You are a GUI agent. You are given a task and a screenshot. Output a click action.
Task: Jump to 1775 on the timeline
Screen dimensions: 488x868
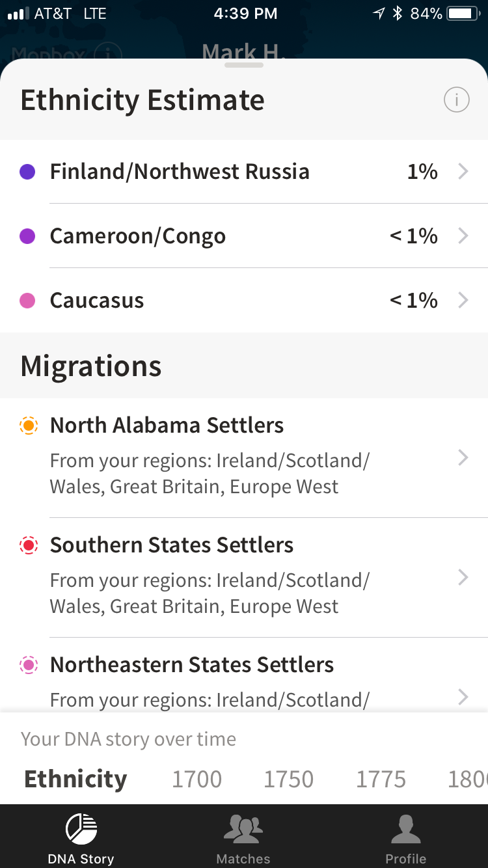click(381, 779)
